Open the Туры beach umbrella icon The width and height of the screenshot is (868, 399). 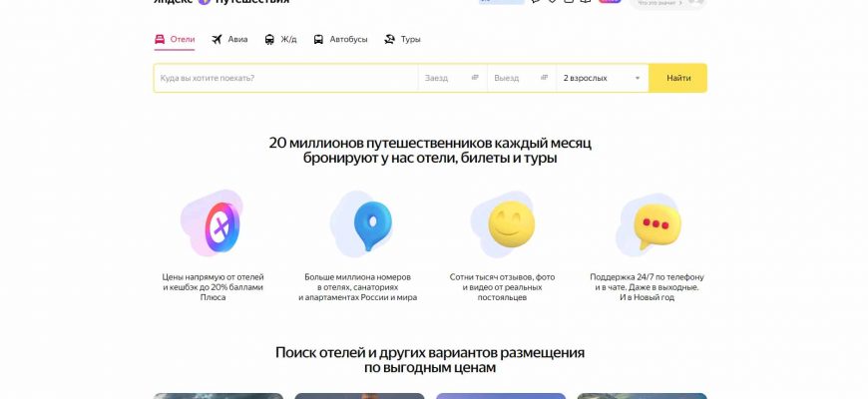coord(389,40)
